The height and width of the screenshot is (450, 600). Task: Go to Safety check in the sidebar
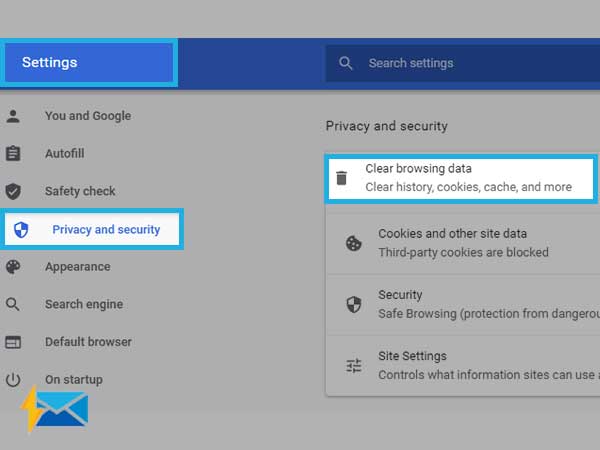pos(80,191)
